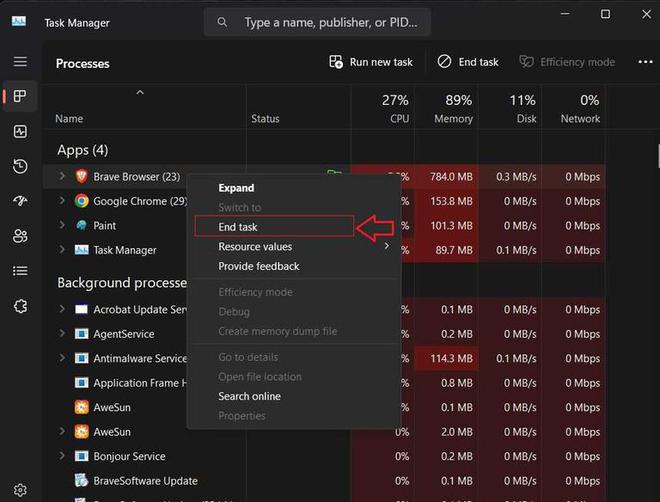
Task: Select the 153.8 MB Chrome memory cell
Action: pyautogui.click(x=447, y=201)
